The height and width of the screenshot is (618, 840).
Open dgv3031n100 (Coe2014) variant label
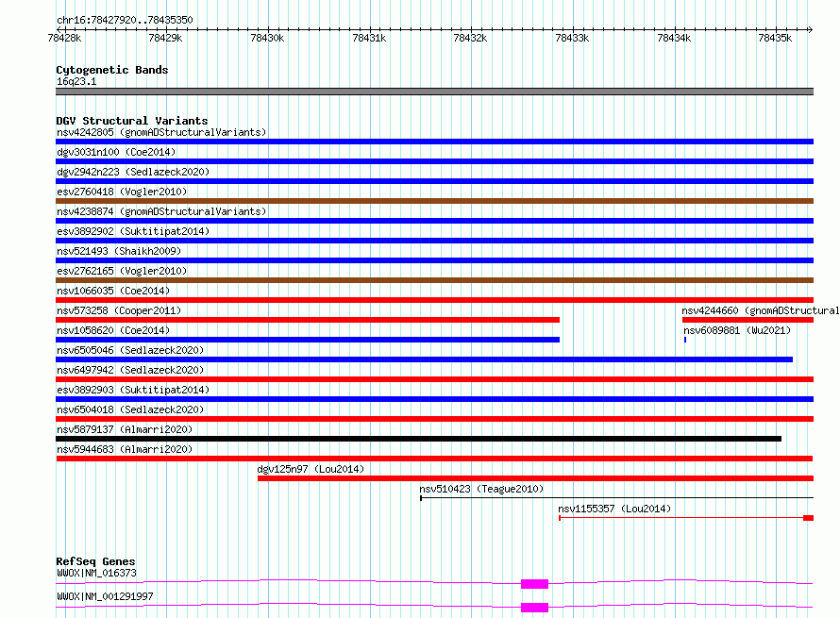(x=116, y=152)
